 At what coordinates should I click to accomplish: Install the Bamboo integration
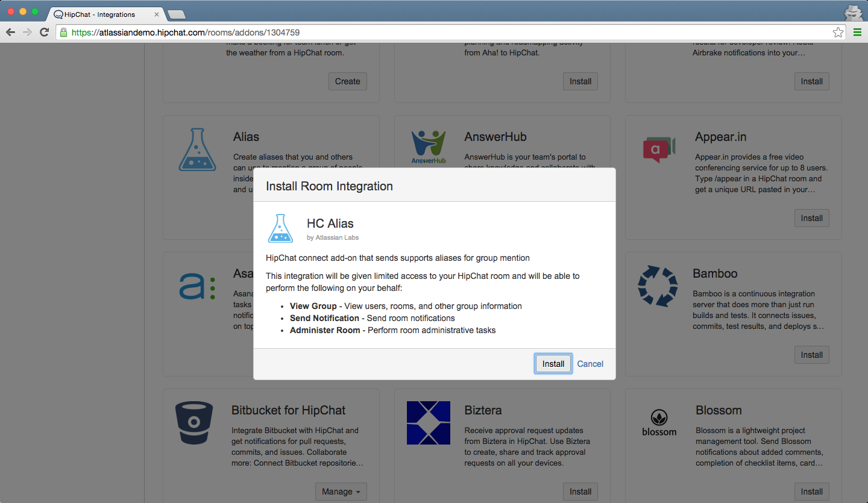[x=812, y=355]
